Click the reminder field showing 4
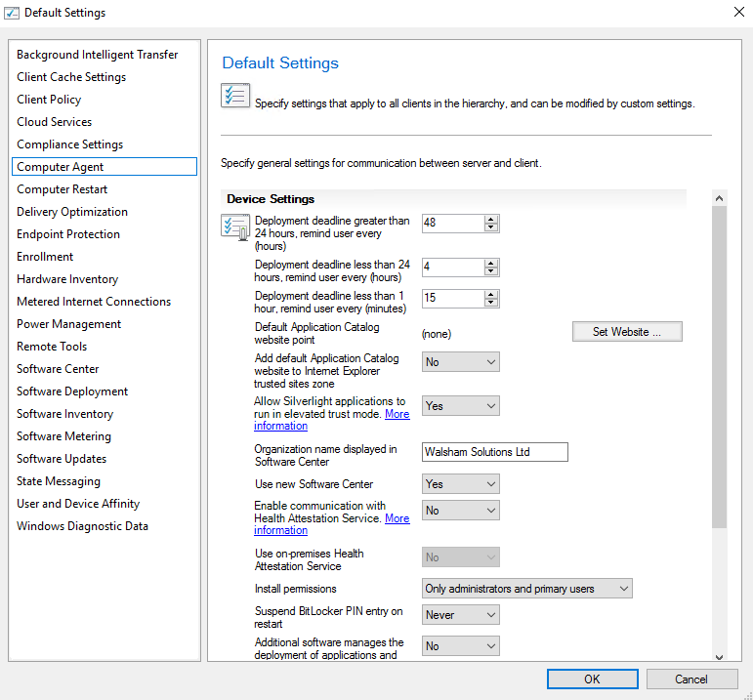The height and width of the screenshot is (700, 753). pyautogui.click(x=453, y=268)
